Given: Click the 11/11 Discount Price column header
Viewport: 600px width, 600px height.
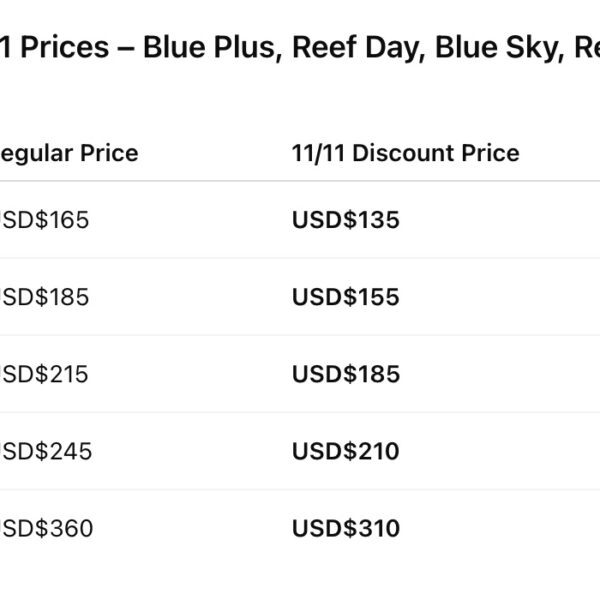Looking at the screenshot, I should pyautogui.click(x=405, y=153).
